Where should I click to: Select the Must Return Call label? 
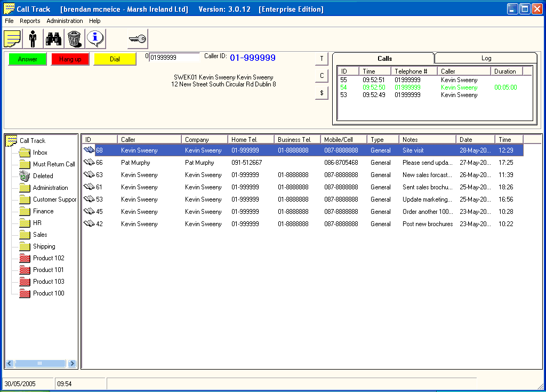54,164
